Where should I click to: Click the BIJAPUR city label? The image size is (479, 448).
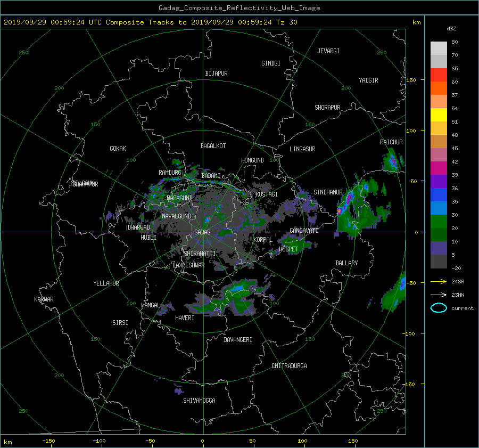click(216, 74)
